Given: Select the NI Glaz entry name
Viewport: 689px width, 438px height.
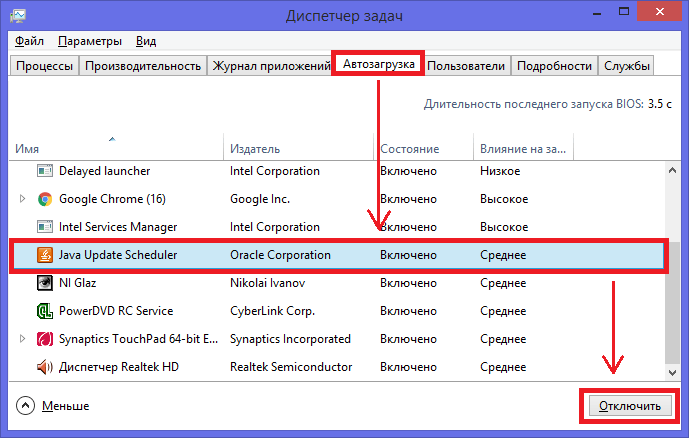Looking at the screenshot, I should click(77, 283).
